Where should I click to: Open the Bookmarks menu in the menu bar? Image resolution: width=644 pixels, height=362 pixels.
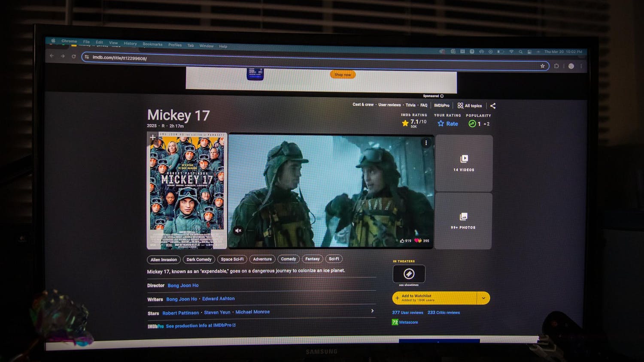152,44
